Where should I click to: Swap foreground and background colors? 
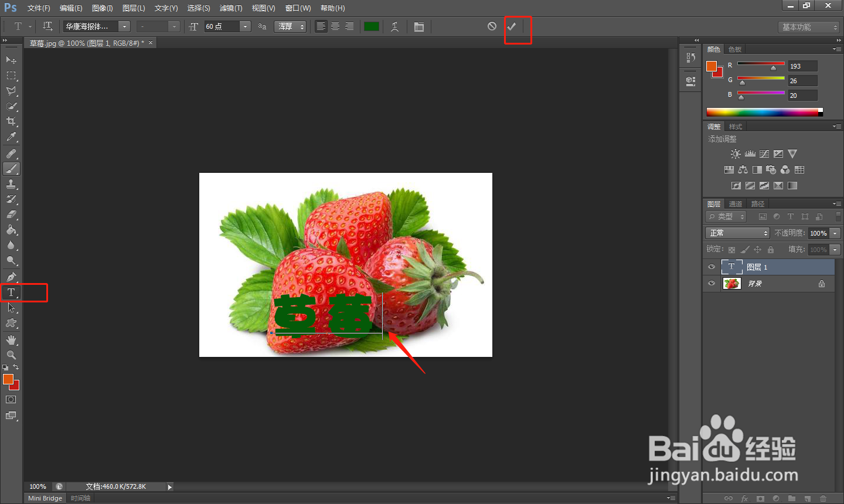pos(16,367)
